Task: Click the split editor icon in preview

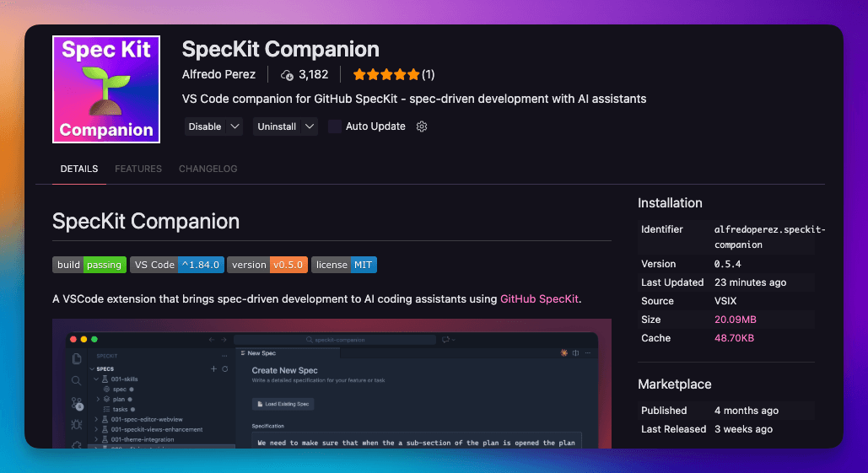Action: (575, 353)
